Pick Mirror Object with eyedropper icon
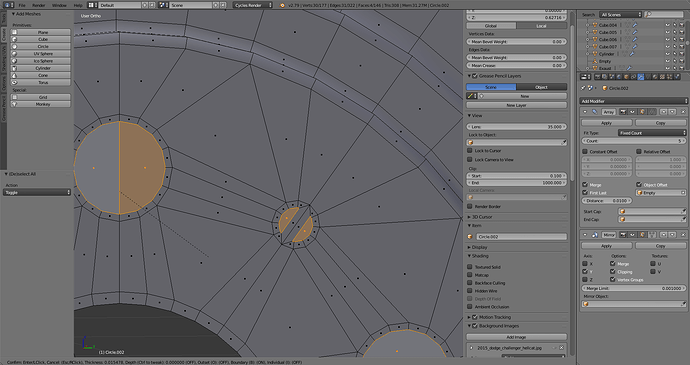690x365 pixels. (x=683, y=304)
